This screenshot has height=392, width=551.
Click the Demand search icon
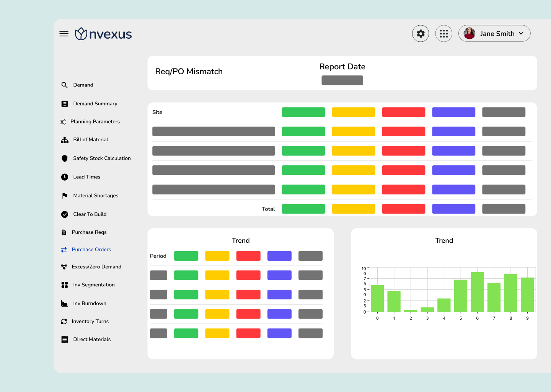64,85
